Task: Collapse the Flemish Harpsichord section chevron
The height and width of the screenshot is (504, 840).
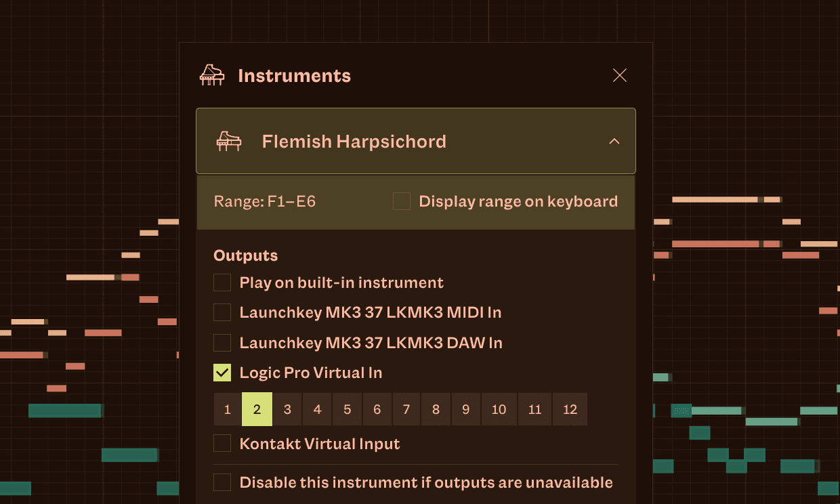Action: point(614,142)
